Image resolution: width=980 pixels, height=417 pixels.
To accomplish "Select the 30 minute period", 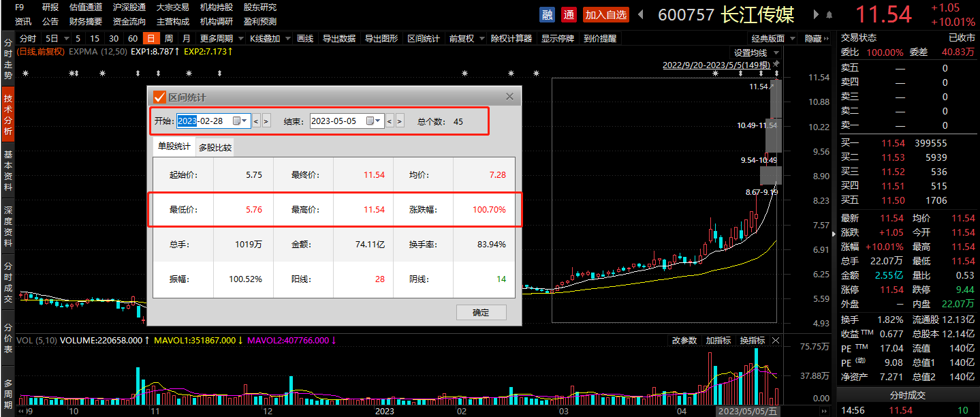I will pyautogui.click(x=113, y=39).
